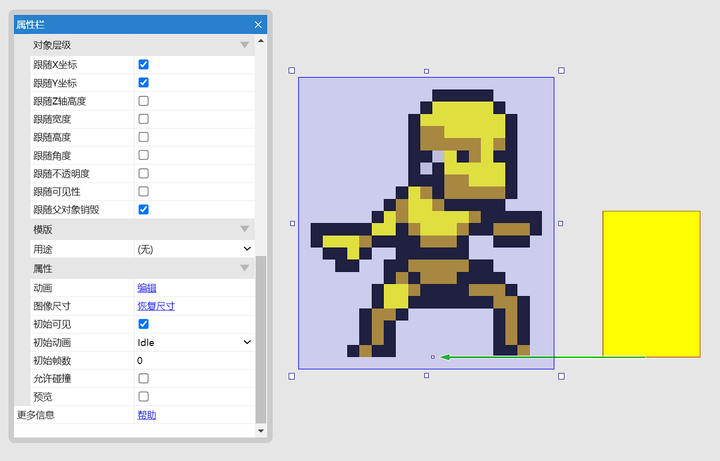Collapse the 模版 section
The image size is (720, 461).
[x=244, y=229]
